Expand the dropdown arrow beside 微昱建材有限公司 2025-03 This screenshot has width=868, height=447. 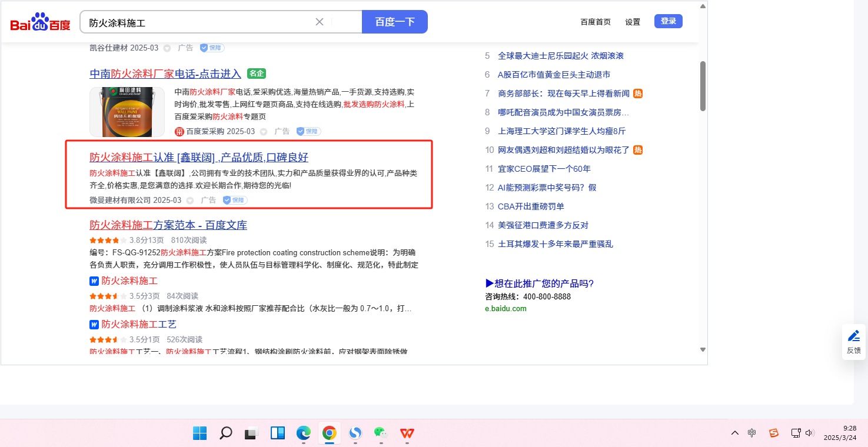tap(190, 201)
